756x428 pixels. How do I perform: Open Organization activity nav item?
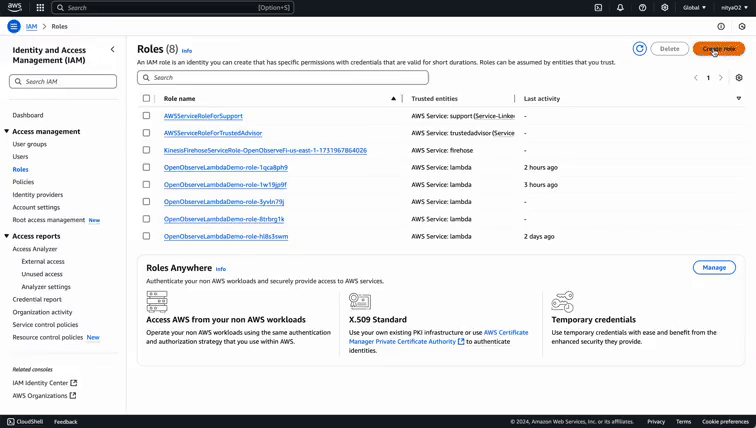tap(42, 312)
